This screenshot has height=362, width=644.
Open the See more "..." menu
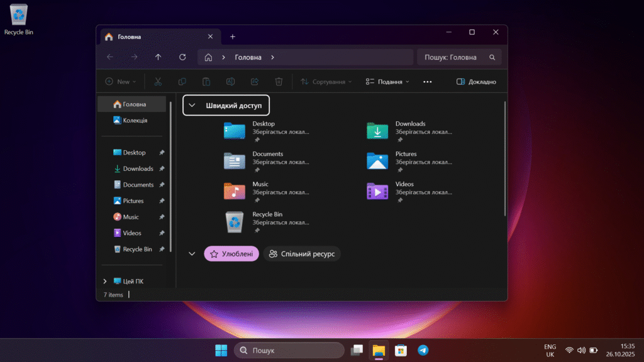tap(427, 81)
